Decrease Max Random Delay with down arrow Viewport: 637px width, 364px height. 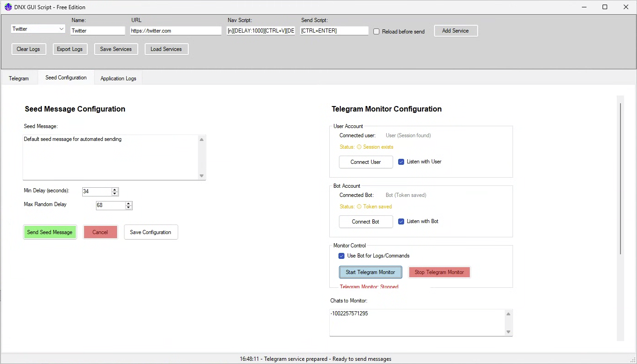click(x=129, y=207)
